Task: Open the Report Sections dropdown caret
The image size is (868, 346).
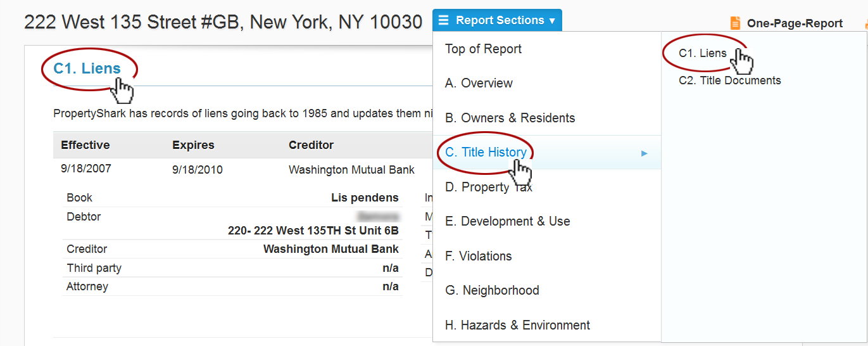Action: tap(552, 21)
